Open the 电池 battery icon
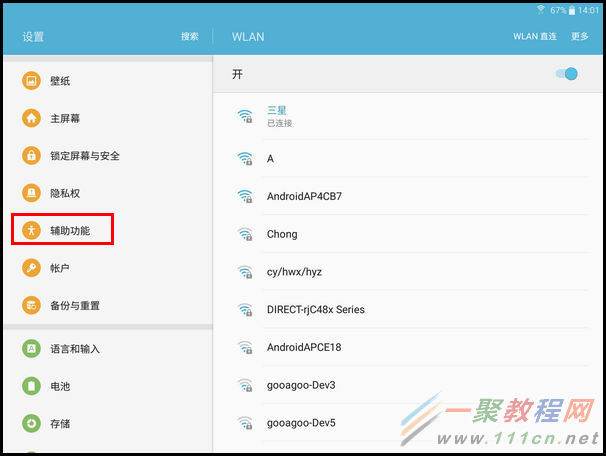 tap(31, 386)
